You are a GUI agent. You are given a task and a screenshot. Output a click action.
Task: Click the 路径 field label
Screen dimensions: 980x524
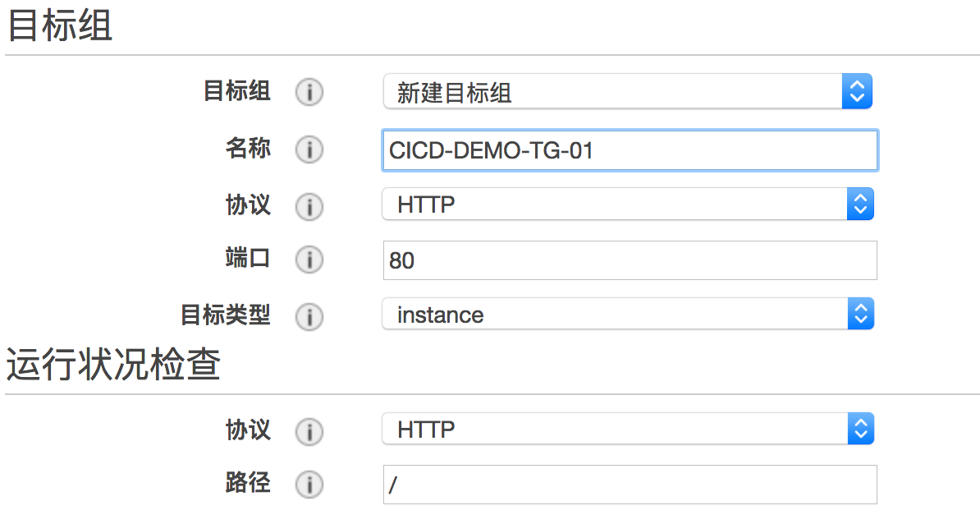point(248,483)
